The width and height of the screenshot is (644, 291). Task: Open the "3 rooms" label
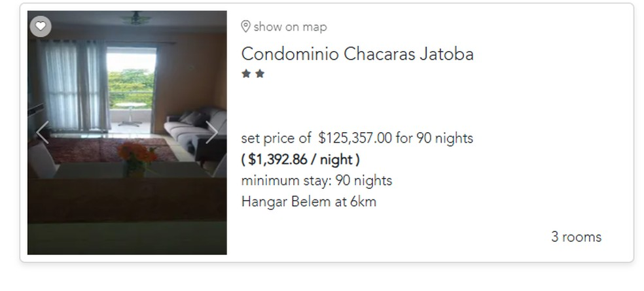pos(576,237)
